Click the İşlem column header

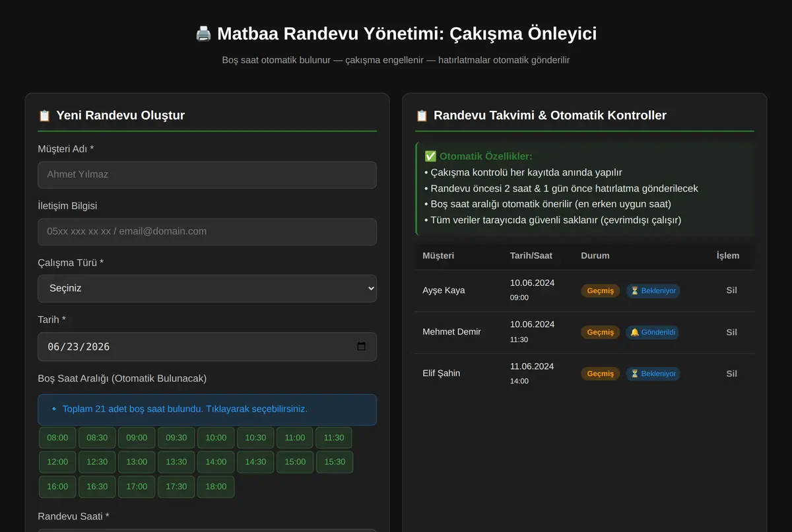728,255
